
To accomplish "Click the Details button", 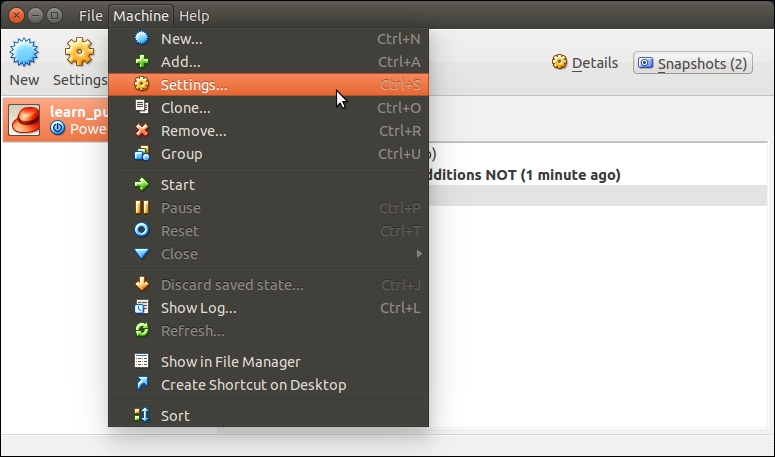I will pos(585,63).
